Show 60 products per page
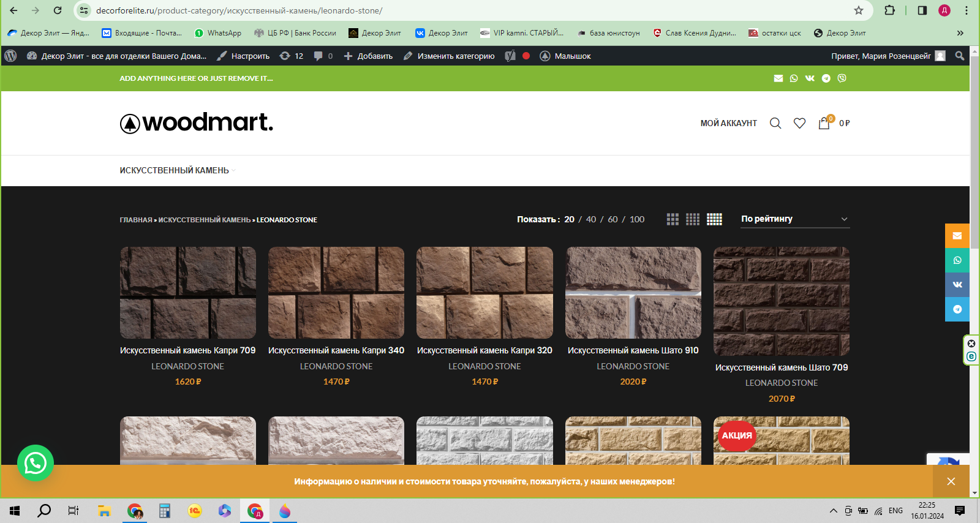Screen dimensions: 980x523 612,219
